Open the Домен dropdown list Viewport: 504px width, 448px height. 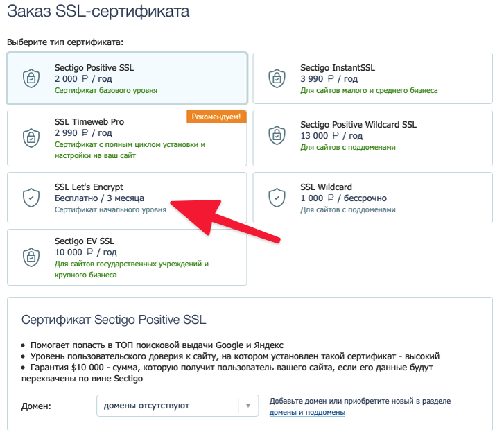pyautogui.click(x=177, y=406)
